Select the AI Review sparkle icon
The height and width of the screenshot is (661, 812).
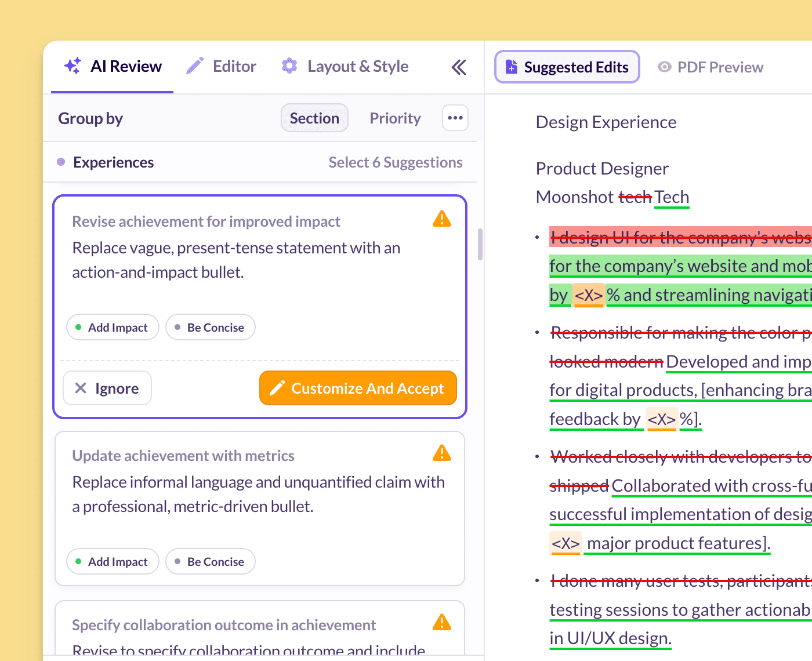(72, 66)
